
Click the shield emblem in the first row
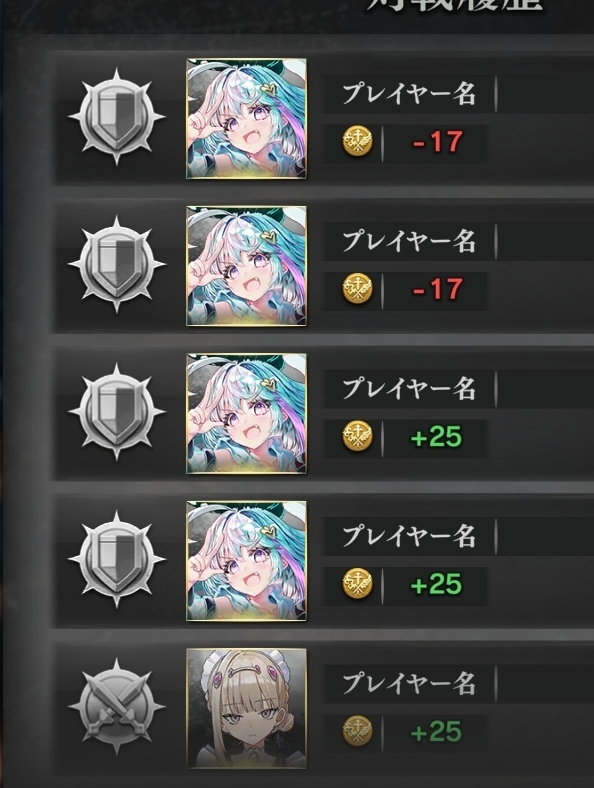point(117,117)
